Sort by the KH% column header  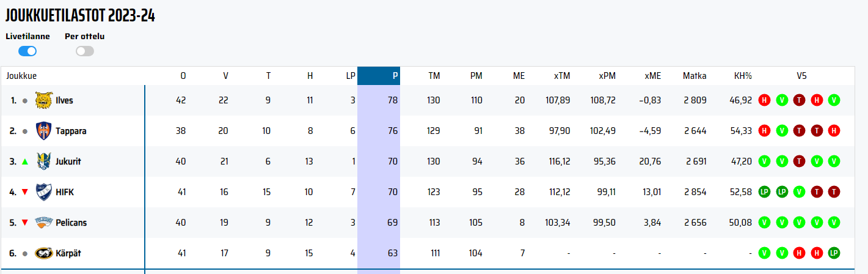(743, 76)
